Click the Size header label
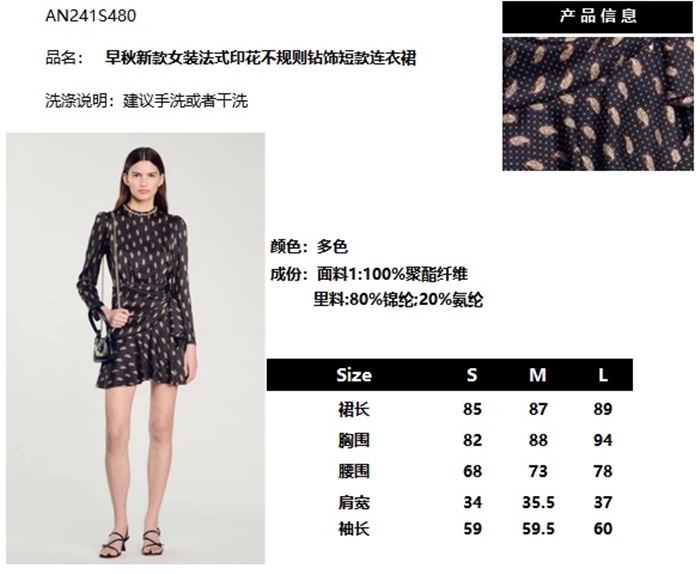 (354, 375)
